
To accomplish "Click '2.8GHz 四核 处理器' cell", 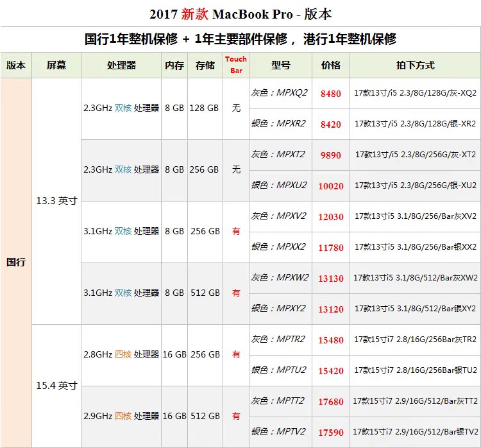I will click(121, 354).
